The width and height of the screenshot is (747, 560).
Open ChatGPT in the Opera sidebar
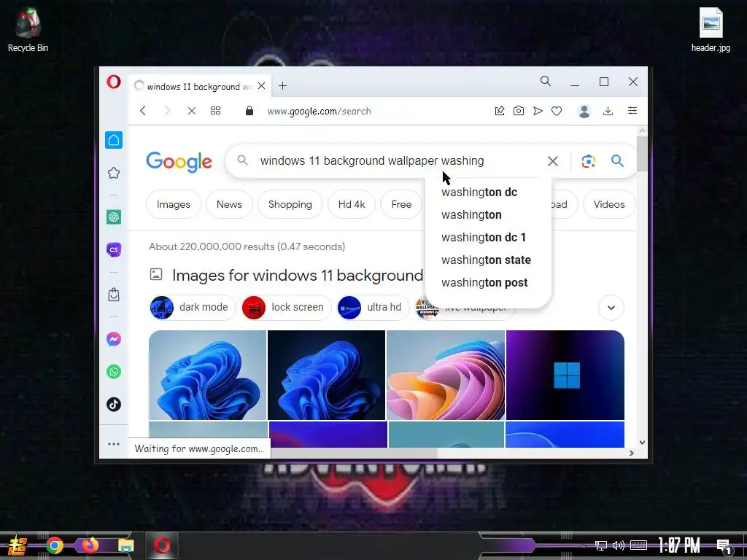[x=113, y=217]
